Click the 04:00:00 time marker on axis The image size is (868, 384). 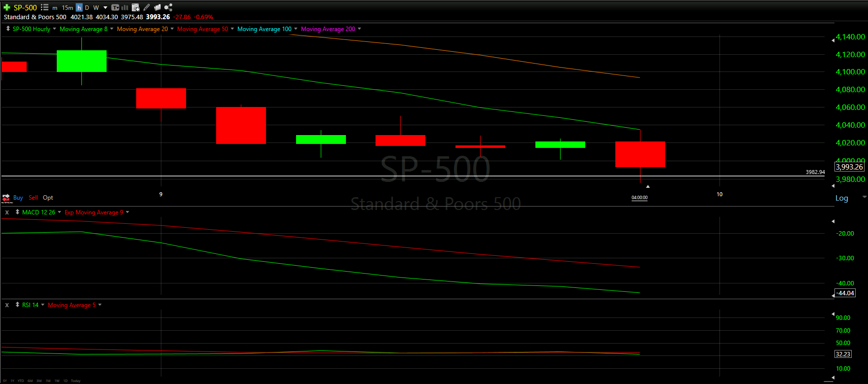click(x=640, y=198)
